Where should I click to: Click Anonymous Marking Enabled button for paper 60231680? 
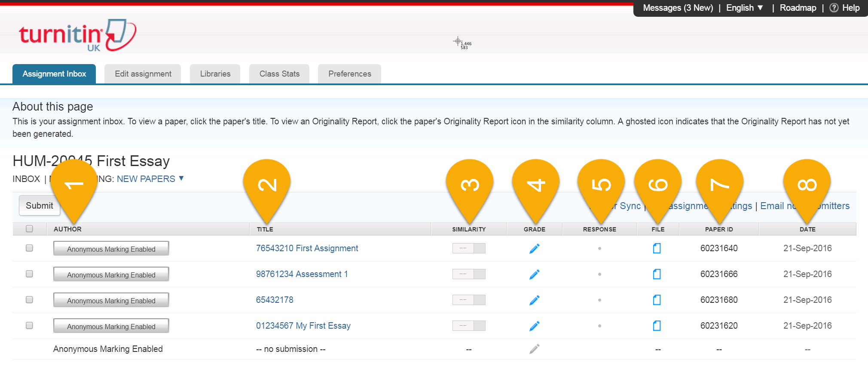click(111, 300)
